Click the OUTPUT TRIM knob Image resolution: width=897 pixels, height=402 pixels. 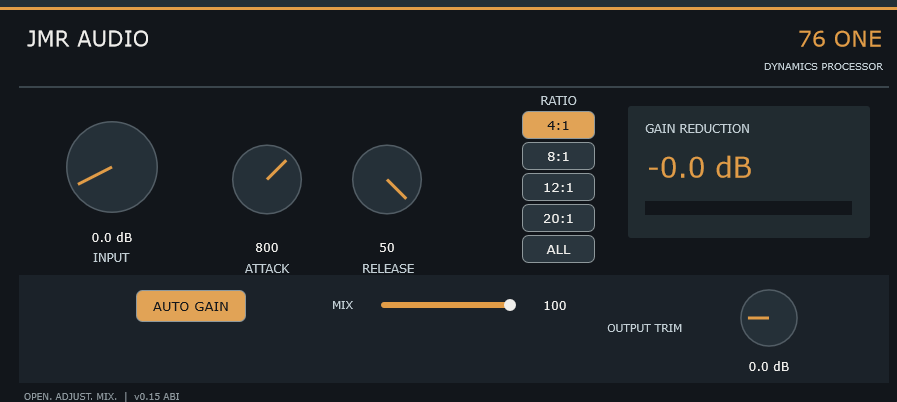pos(768,318)
